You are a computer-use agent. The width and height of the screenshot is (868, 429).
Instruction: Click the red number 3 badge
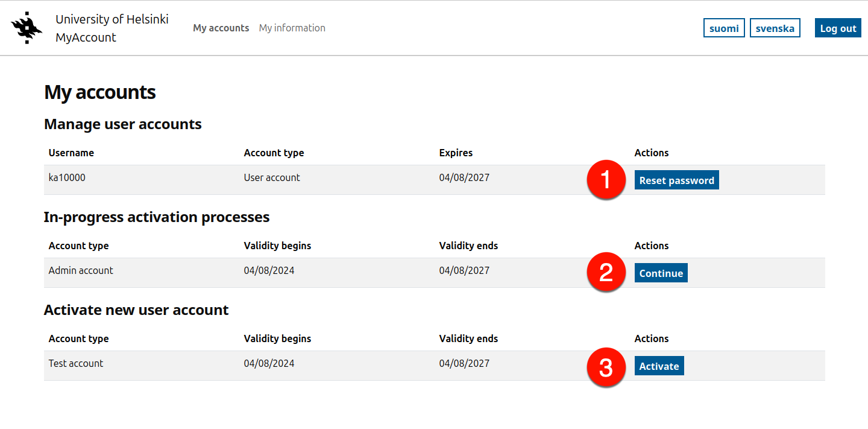606,367
